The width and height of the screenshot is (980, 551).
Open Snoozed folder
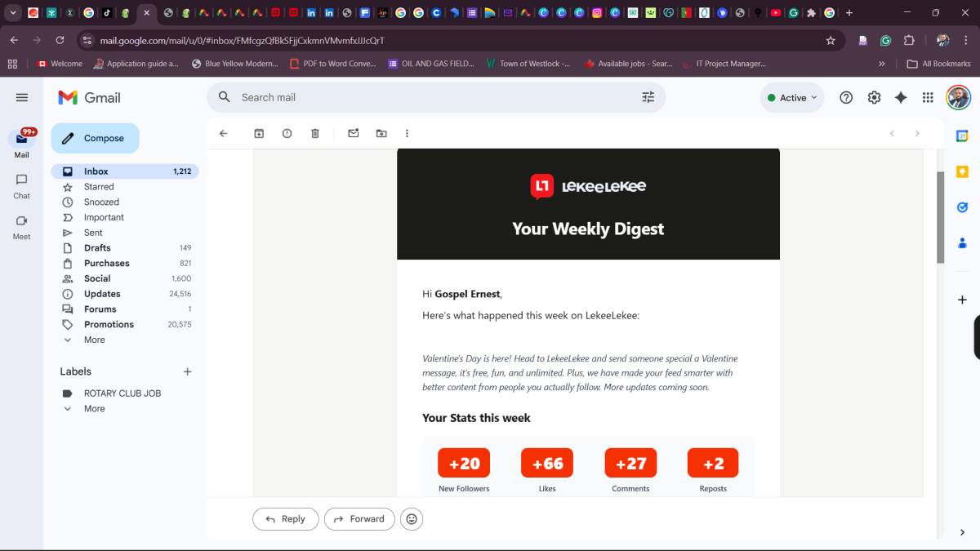tap(125, 202)
